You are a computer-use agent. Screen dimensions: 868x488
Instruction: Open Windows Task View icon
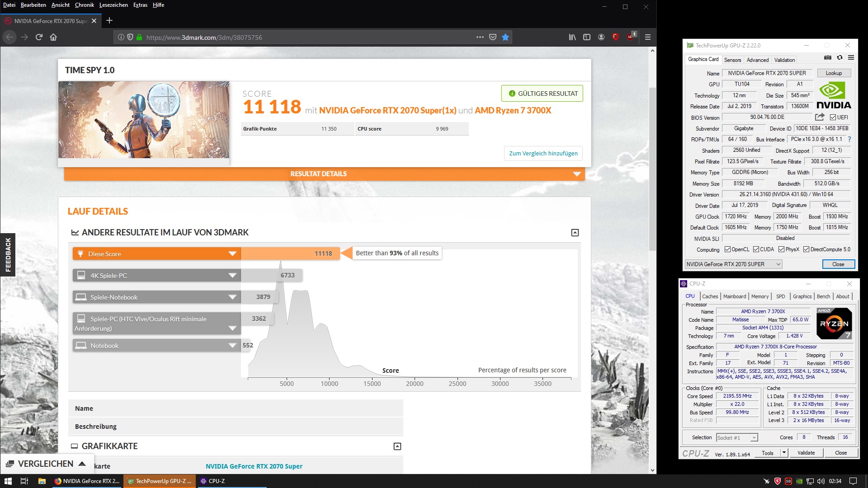24,481
